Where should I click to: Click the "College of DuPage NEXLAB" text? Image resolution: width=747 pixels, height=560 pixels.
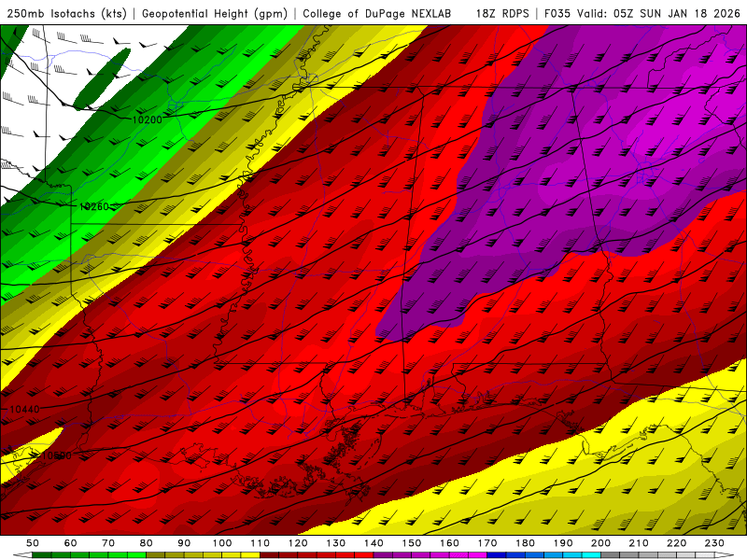[377, 14]
